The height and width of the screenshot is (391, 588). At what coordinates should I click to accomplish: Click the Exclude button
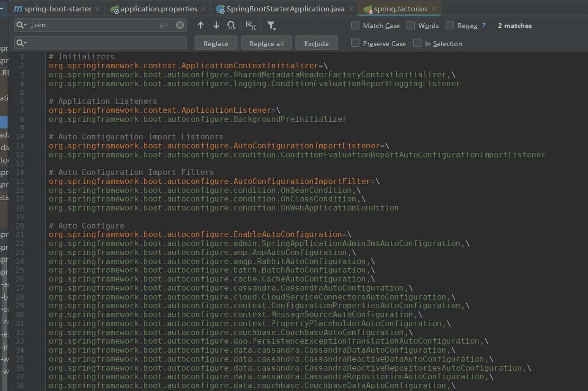pyautogui.click(x=316, y=44)
